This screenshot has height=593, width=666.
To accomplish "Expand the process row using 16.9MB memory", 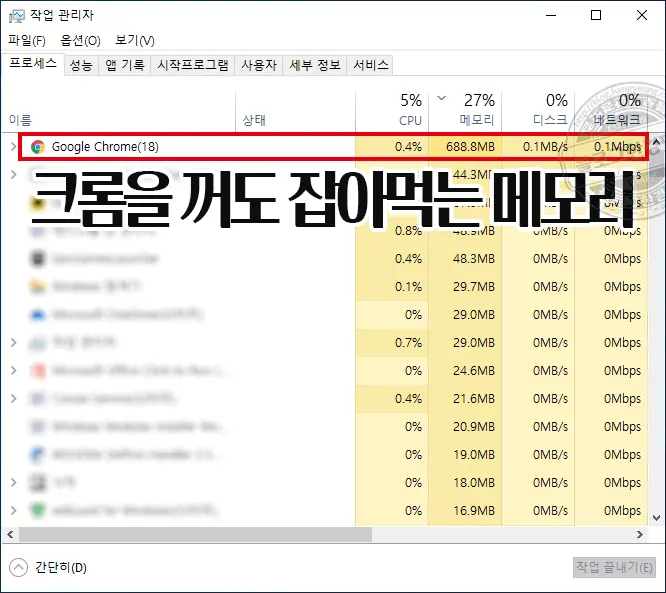I will (x=14, y=511).
